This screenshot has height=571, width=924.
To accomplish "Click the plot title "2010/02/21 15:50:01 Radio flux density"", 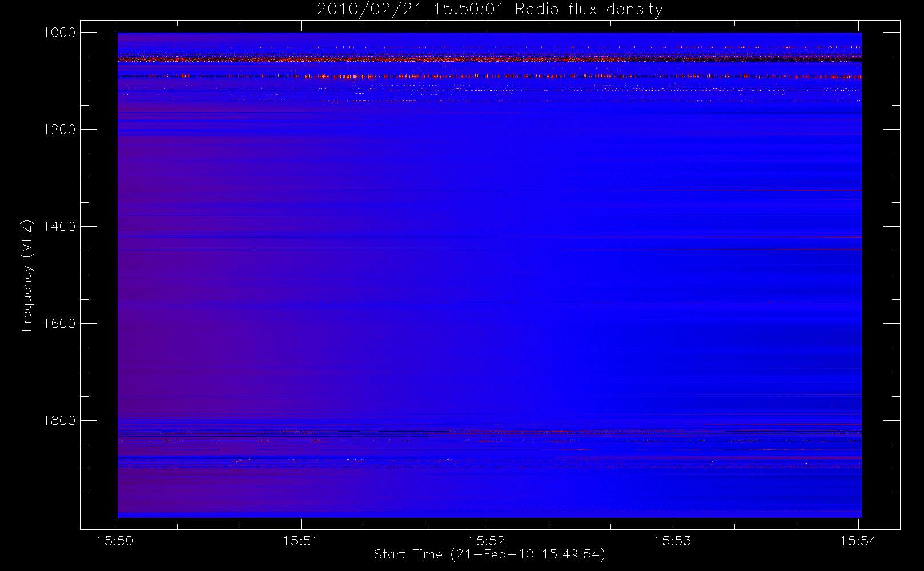I will [x=489, y=10].
